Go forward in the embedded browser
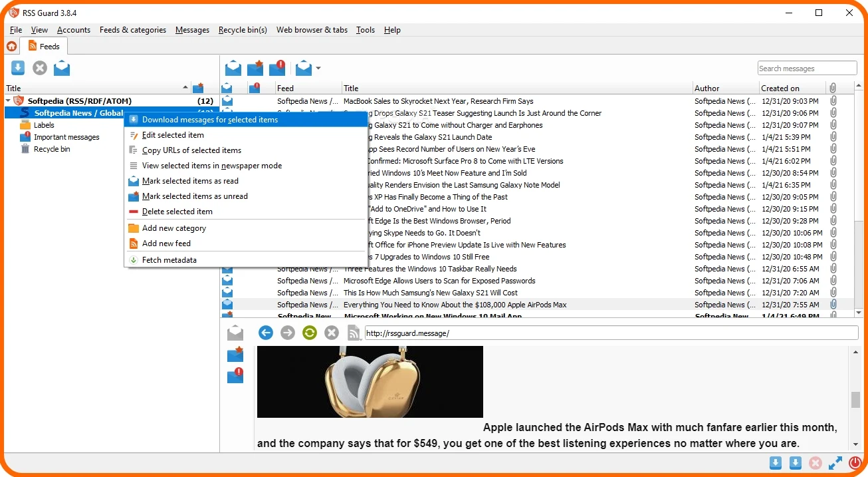Image resolution: width=868 pixels, height=477 pixels. click(288, 333)
